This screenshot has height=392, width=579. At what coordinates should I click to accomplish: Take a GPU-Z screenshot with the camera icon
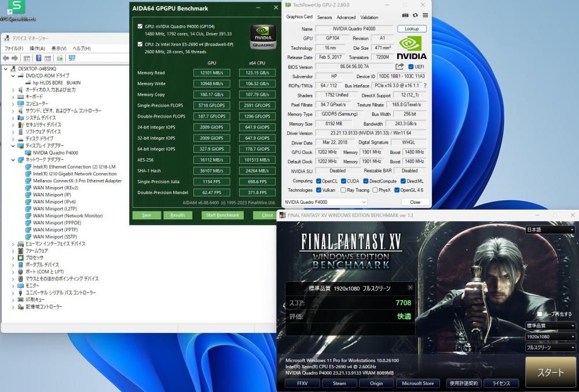click(405, 16)
